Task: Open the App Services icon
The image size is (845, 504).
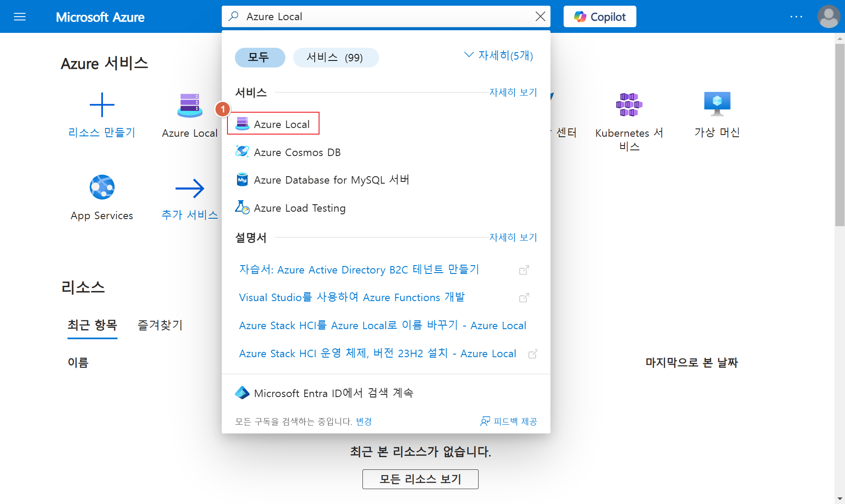Action: coord(102,187)
